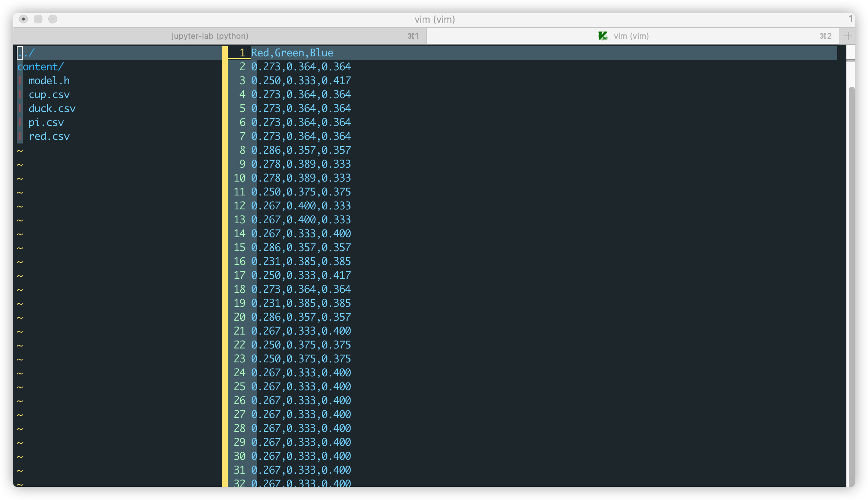Image resolution: width=868 pixels, height=500 pixels.
Task: Click line 25 text 0.267,0.333,0.400
Action: [301, 387]
